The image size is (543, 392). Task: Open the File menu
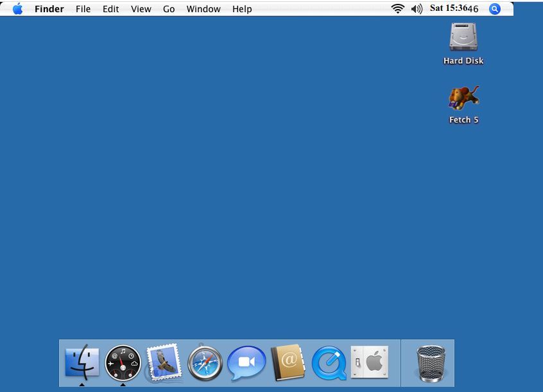(83, 9)
